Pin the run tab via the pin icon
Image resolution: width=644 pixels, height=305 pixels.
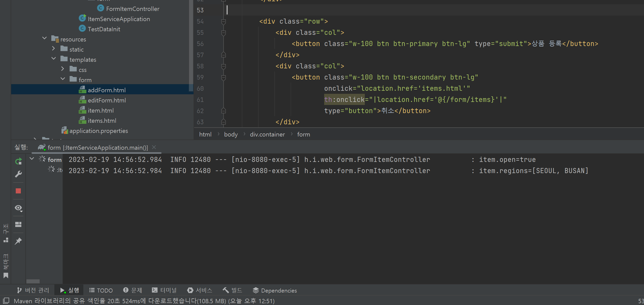[x=18, y=241]
